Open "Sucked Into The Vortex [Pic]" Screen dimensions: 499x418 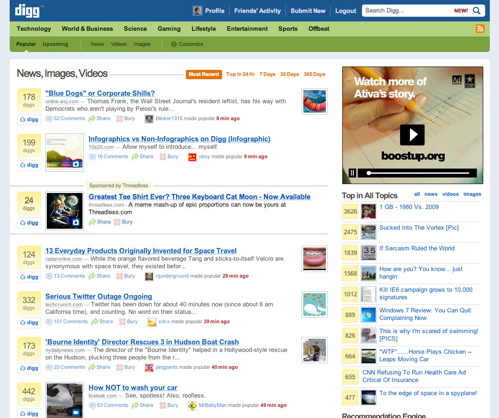point(419,227)
